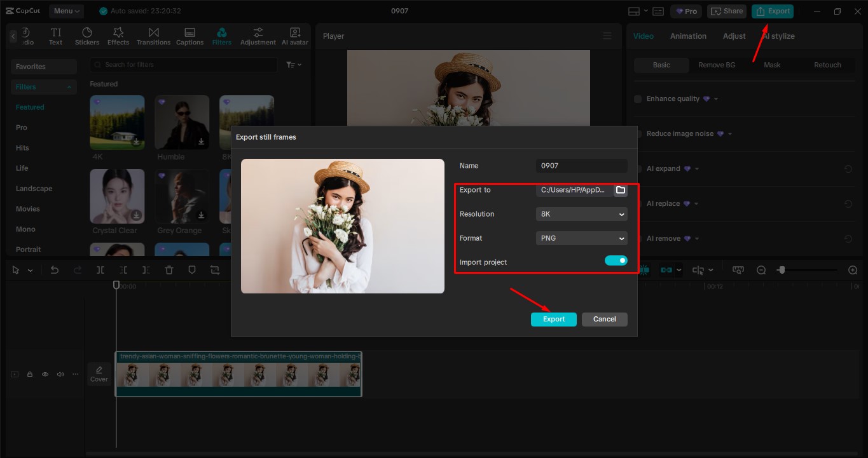Open the Stickers panel
This screenshot has width=868, height=458.
[86, 35]
